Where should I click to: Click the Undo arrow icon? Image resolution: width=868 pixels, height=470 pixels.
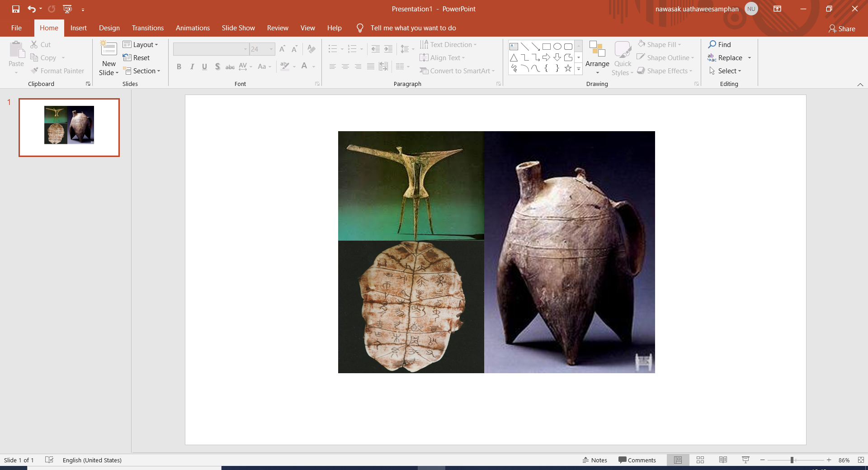[x=31, y=9]
